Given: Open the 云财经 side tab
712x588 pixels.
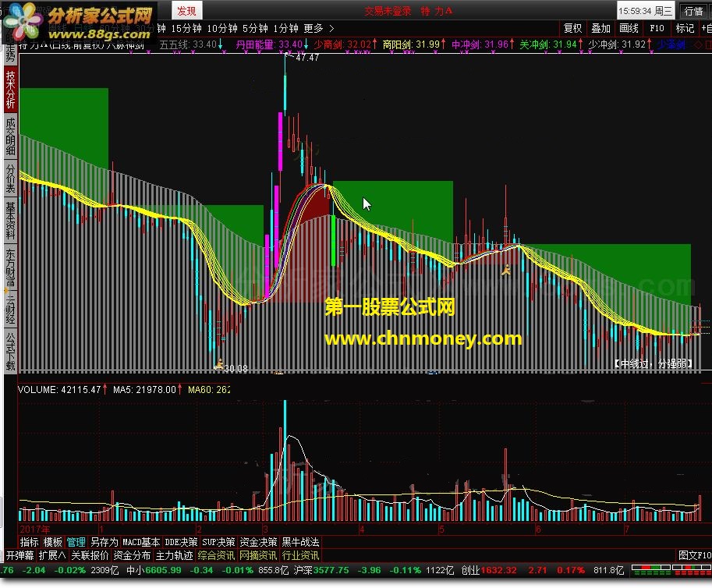Looking at the screenshot, I should pyautogui.click(x=10, y=310).
